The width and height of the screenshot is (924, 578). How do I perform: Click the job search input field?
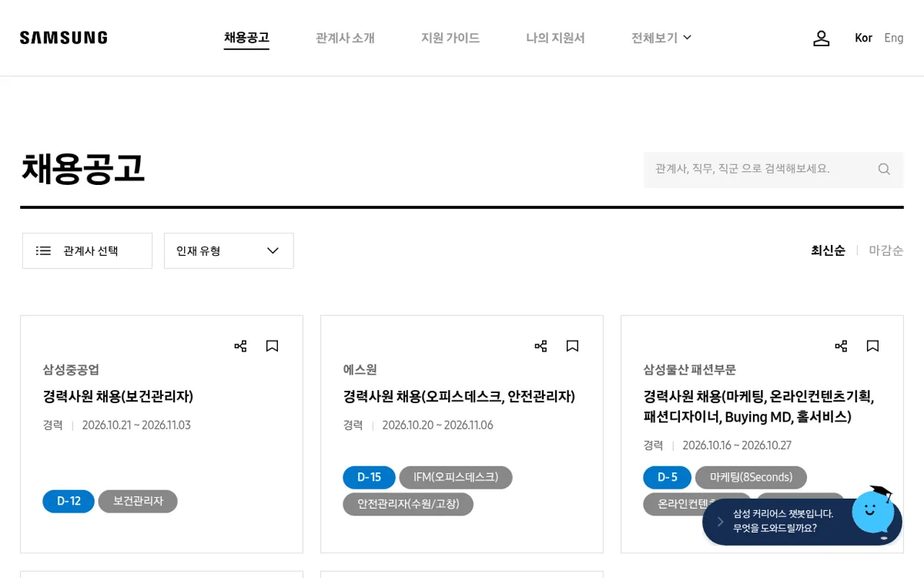click(773, 169)
